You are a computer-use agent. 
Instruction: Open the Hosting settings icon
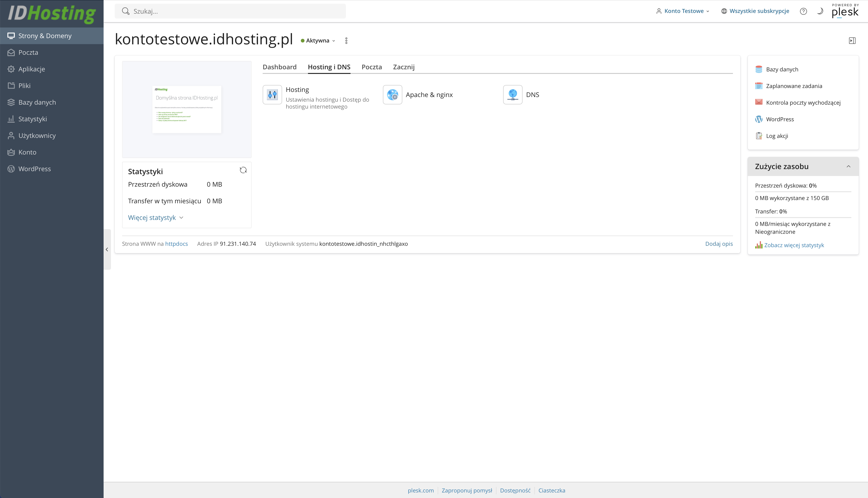(272, 95)
